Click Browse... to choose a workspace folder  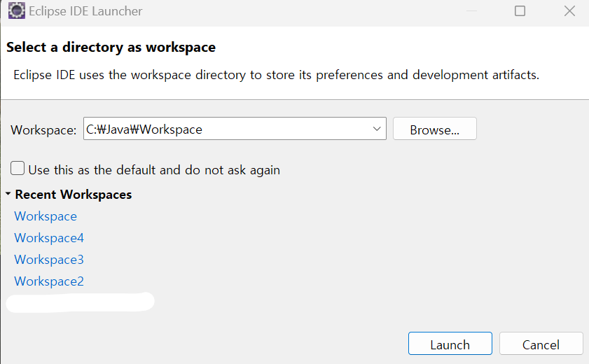(435, 129)
